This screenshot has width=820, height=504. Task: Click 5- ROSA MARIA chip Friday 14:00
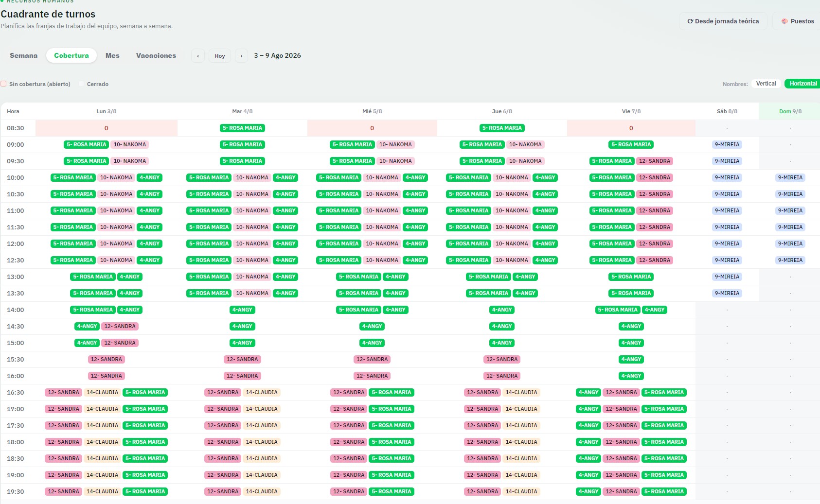pos(618,310)
